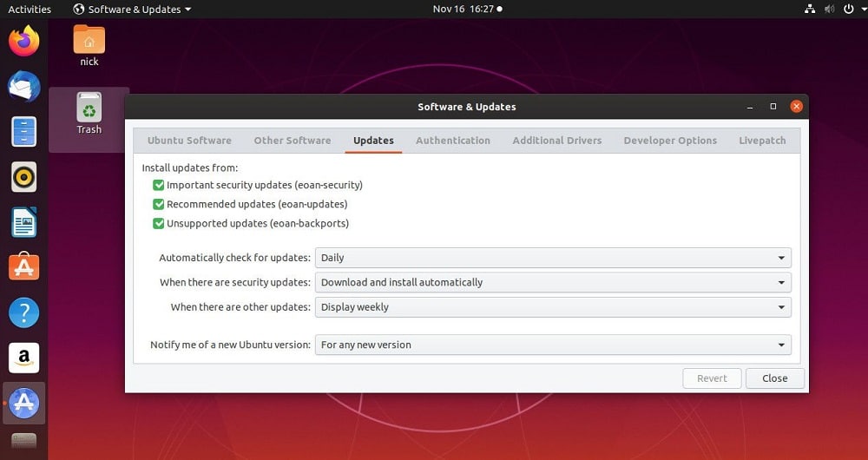Minimize the Software & Updates window
Image resolution: width=868 pixels, height=460 pixels.
pos(750,107)
